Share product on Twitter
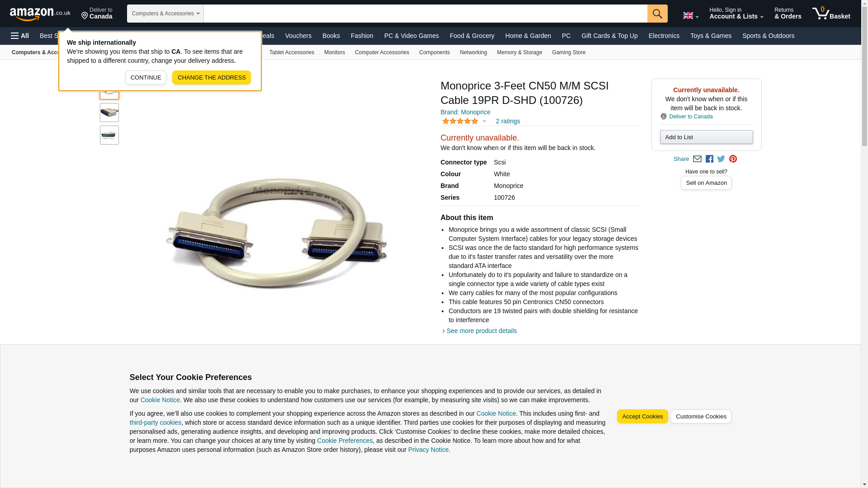Image resolution: width=868 pixels, height=488 pixels. (x=721, y=159)
